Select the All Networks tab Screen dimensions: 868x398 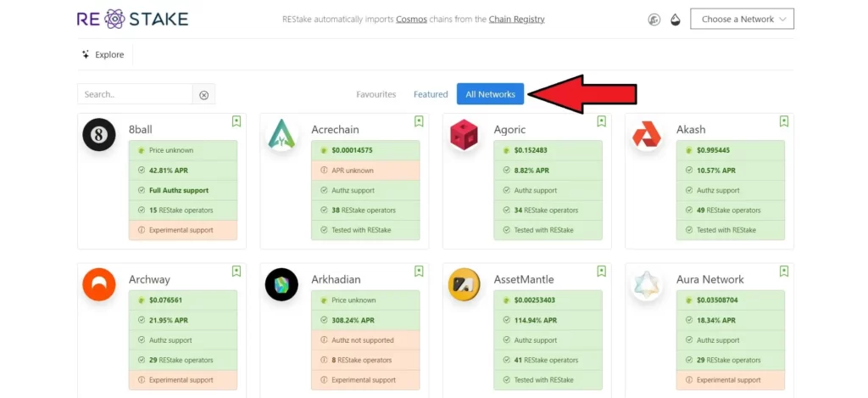pyautogui.click(x=490, y=94)
